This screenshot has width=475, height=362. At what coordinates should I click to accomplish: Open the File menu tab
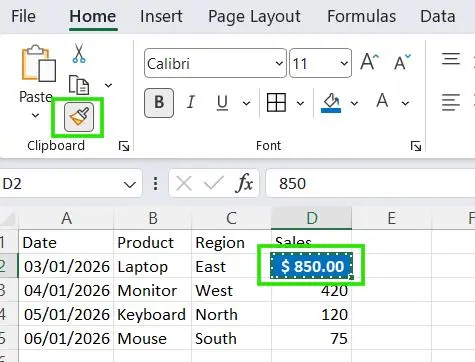click(23, 16)
